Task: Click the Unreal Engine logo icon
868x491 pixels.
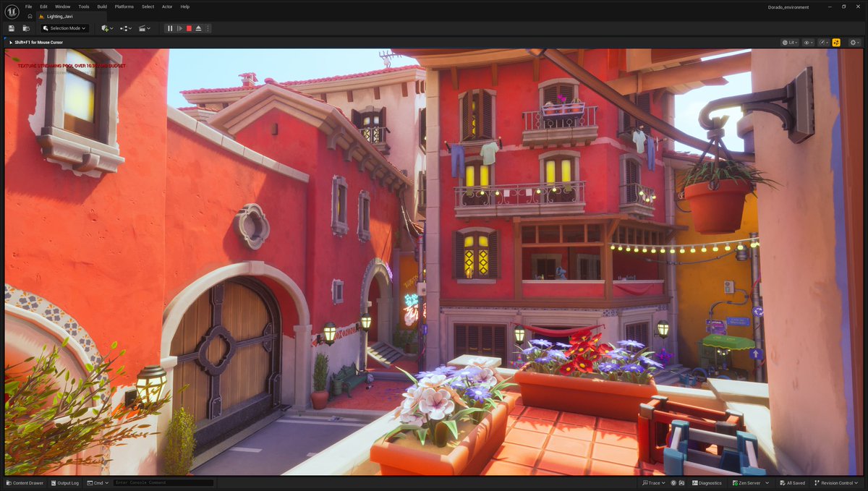Action: (x=12, y=12)
